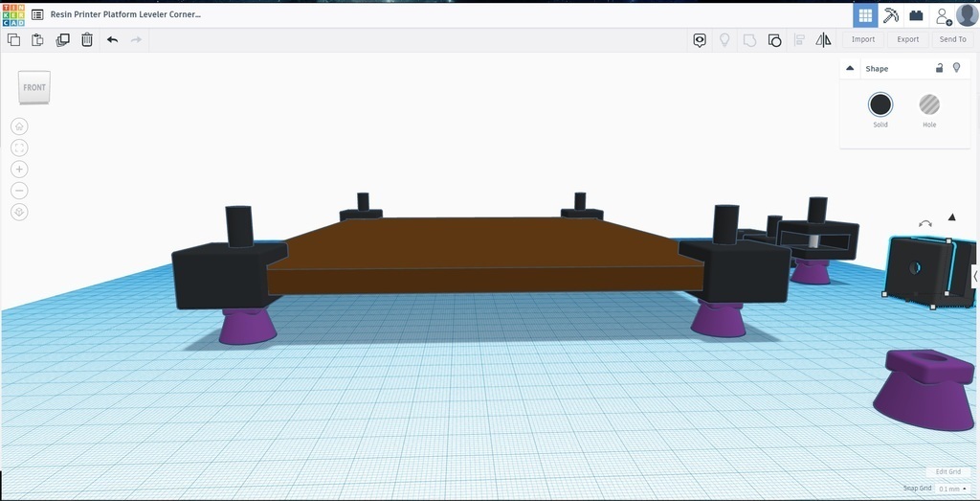
Task: Click the design title Resin Printer Platform Leveler
Action: pos(125,14)
